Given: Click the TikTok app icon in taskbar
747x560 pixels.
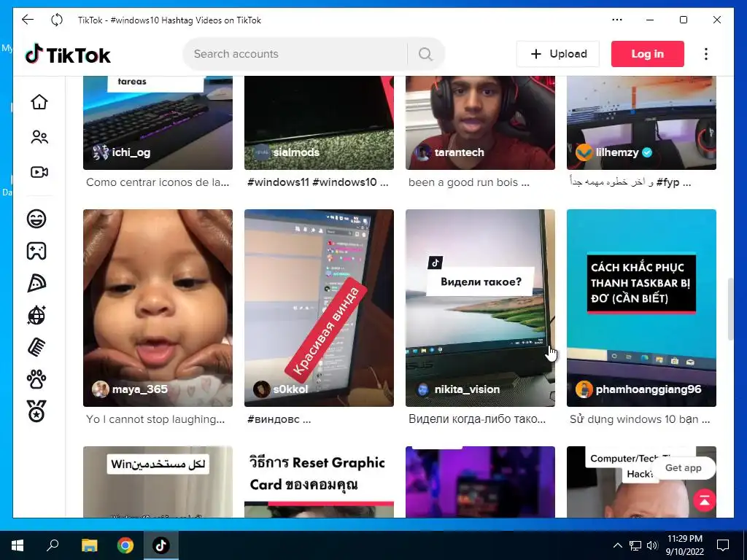Looking at the screenshot, I should (161, 545).
